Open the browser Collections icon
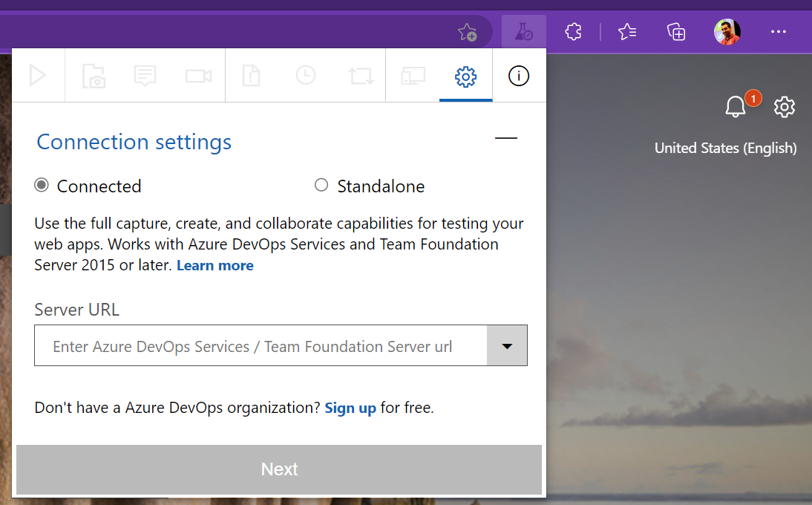The image size is (812, 505). point(675,31)
